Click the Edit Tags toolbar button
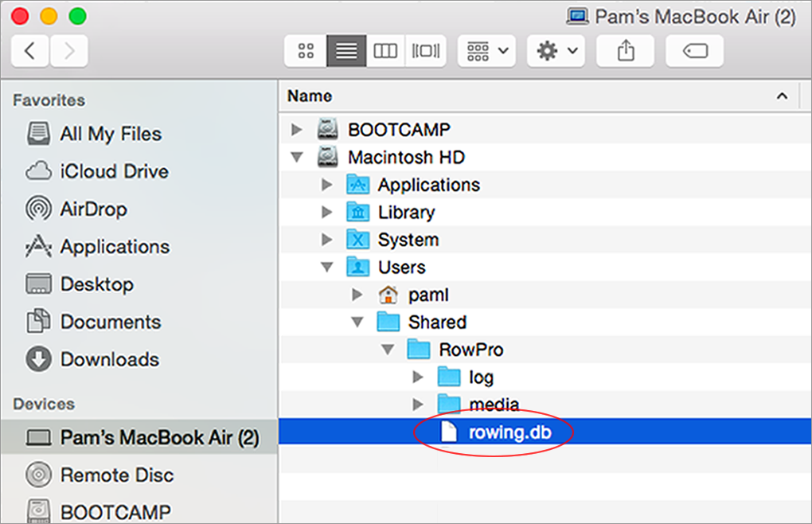This screenshot has height=524, width=812. (x=694, y=52)
